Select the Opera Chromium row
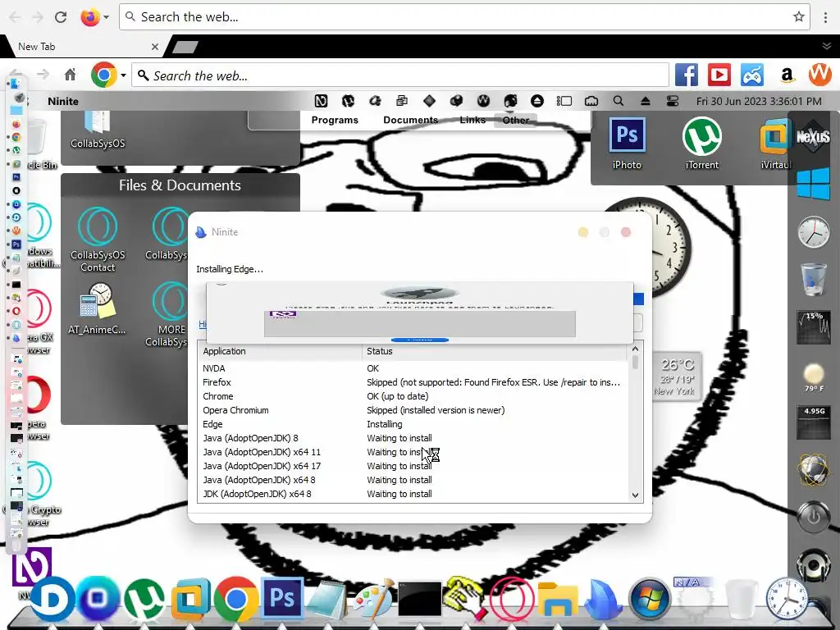Image resolution: width=840 pixels, height=630 pixels. [413, 410]
